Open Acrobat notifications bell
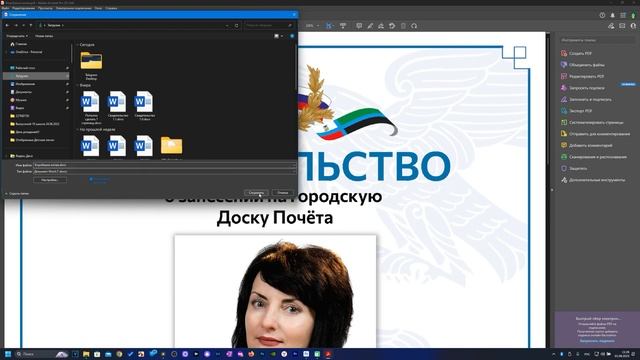640x360 pixels. click(612, 15)
